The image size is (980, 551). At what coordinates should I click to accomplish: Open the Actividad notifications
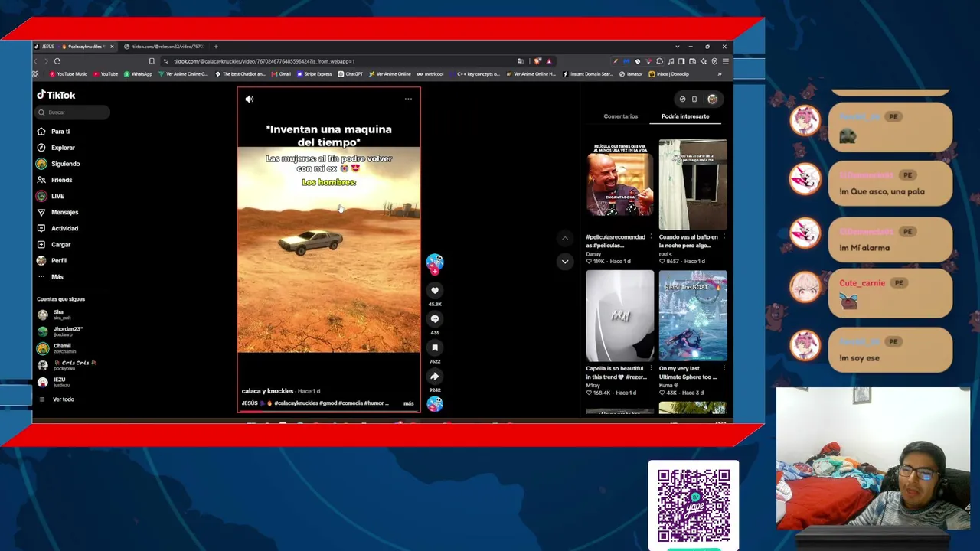[57, 228]
